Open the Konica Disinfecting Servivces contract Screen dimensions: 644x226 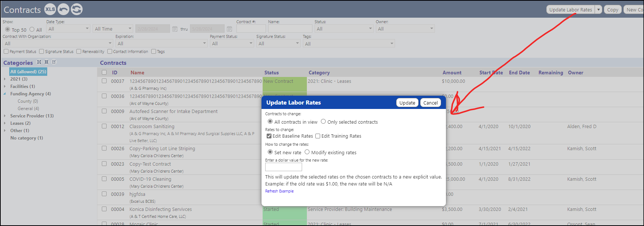point(160,209)
